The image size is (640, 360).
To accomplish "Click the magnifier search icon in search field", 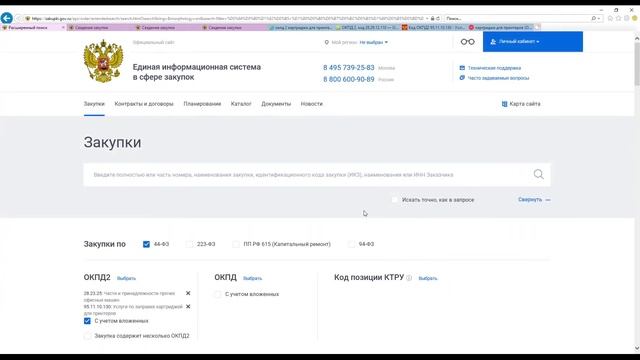I will tap(538, 174).
